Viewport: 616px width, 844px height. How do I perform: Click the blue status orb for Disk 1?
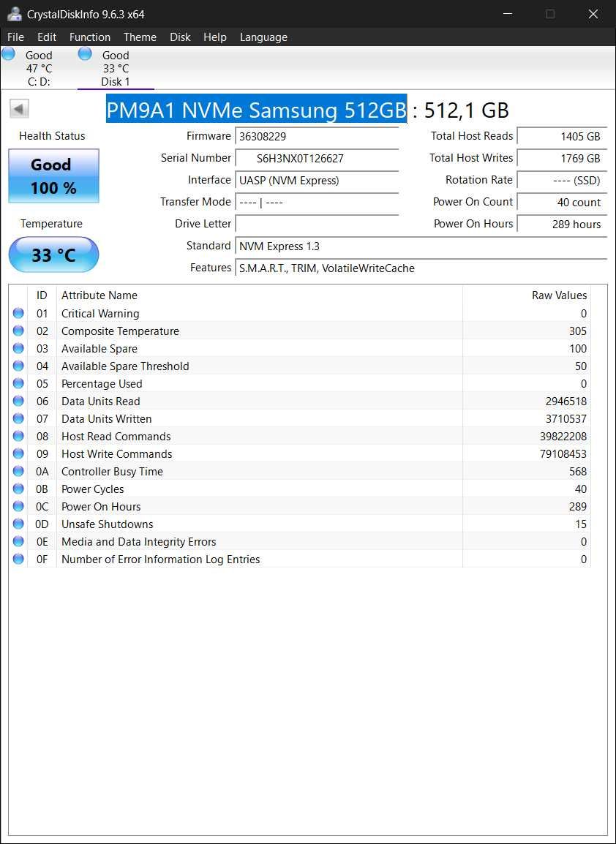[85, 54]
